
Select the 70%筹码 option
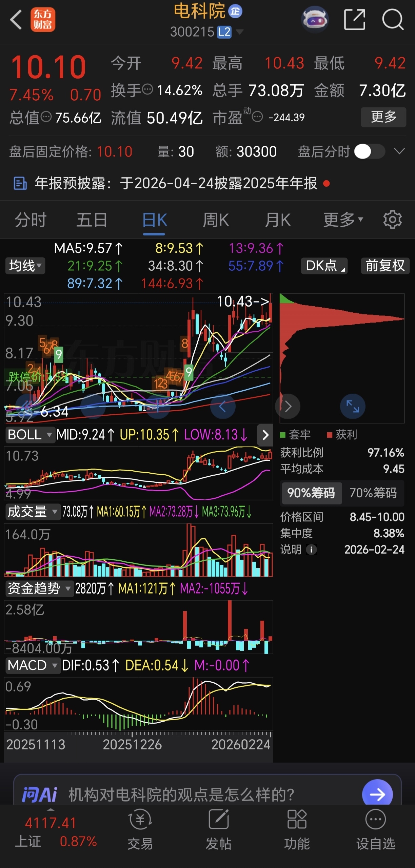(x=373, y=493)
